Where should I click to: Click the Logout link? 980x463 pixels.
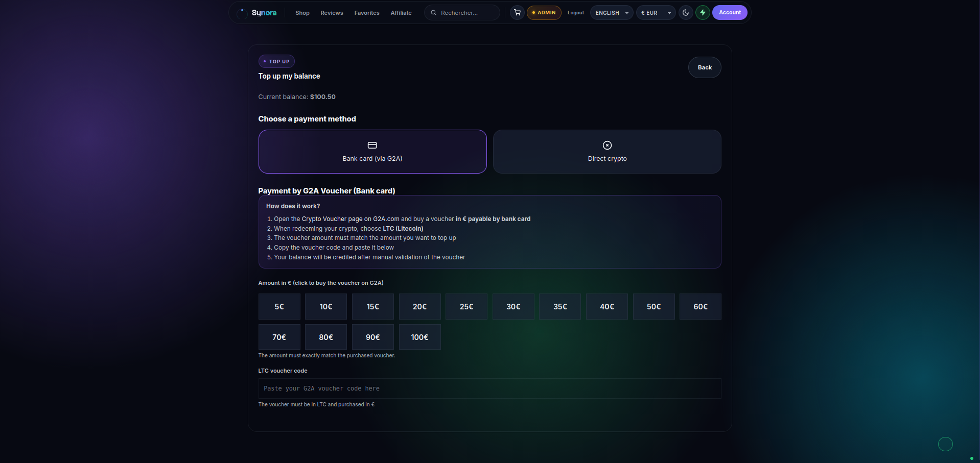point(576,13)
